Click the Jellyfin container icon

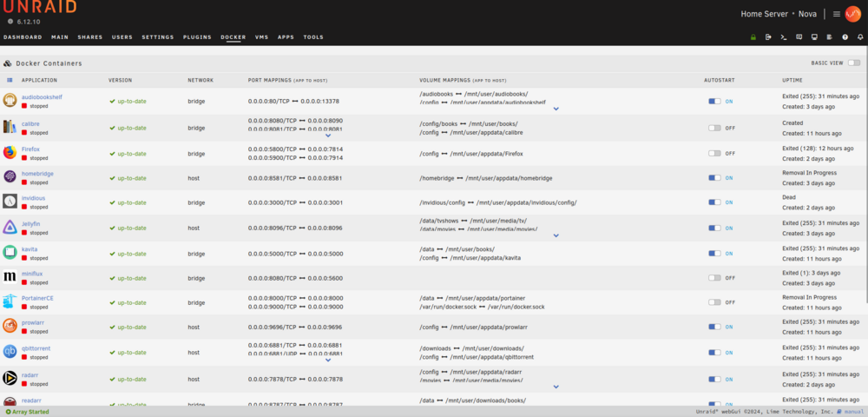pos(10,227)
